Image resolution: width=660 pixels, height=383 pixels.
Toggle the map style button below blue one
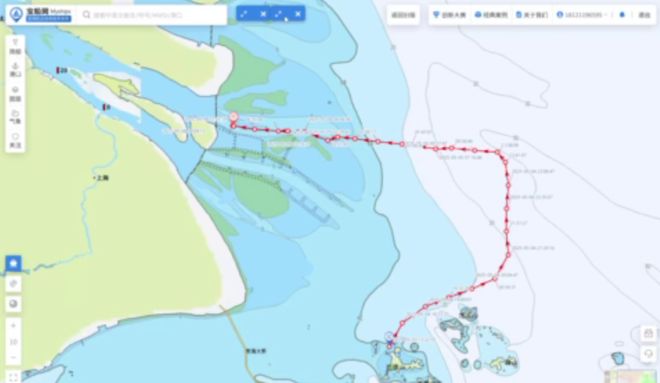tap(13, 284)
